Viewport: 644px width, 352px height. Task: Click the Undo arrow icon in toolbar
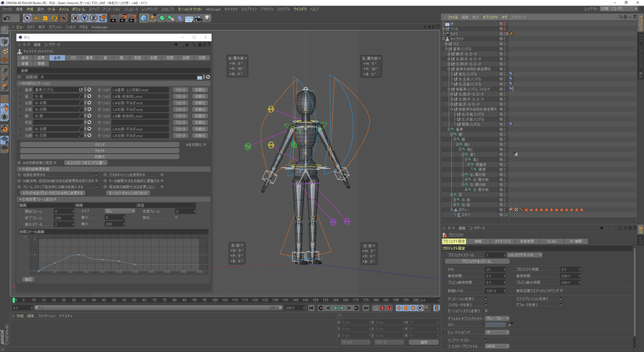click(x=7, y=18)
